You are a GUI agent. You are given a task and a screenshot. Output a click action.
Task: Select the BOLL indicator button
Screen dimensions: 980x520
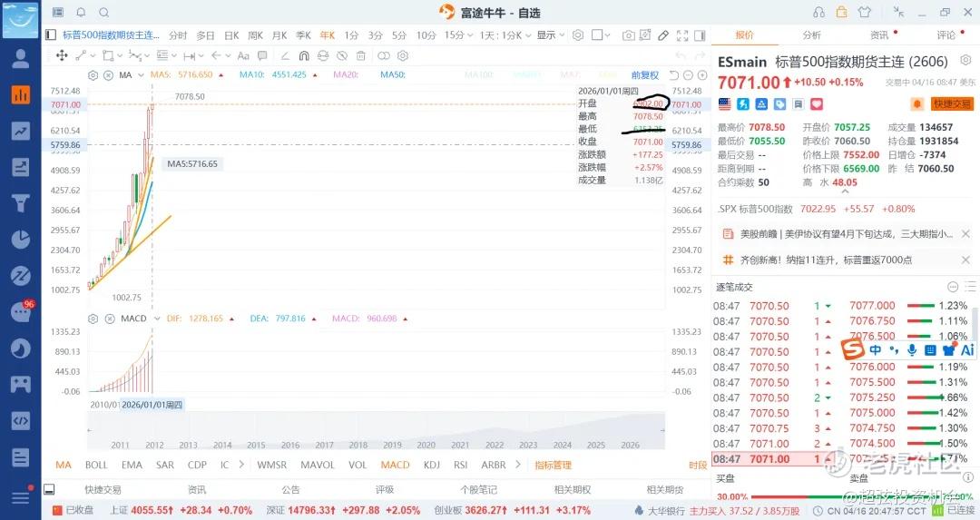tap(96, 465)
